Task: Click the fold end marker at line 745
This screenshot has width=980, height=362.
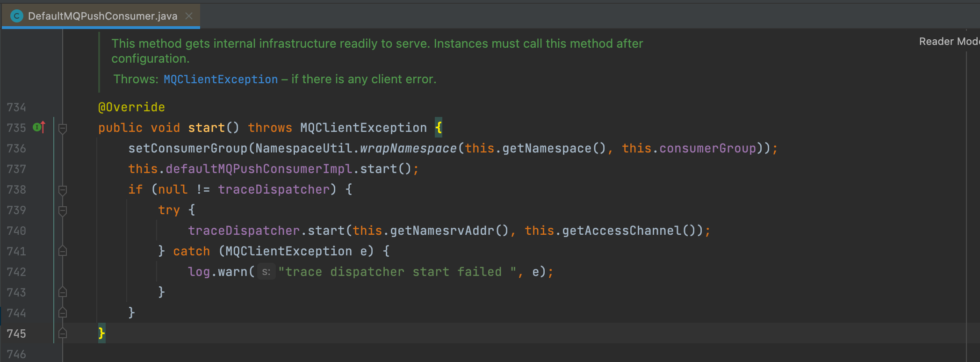Action: (63, 333)
